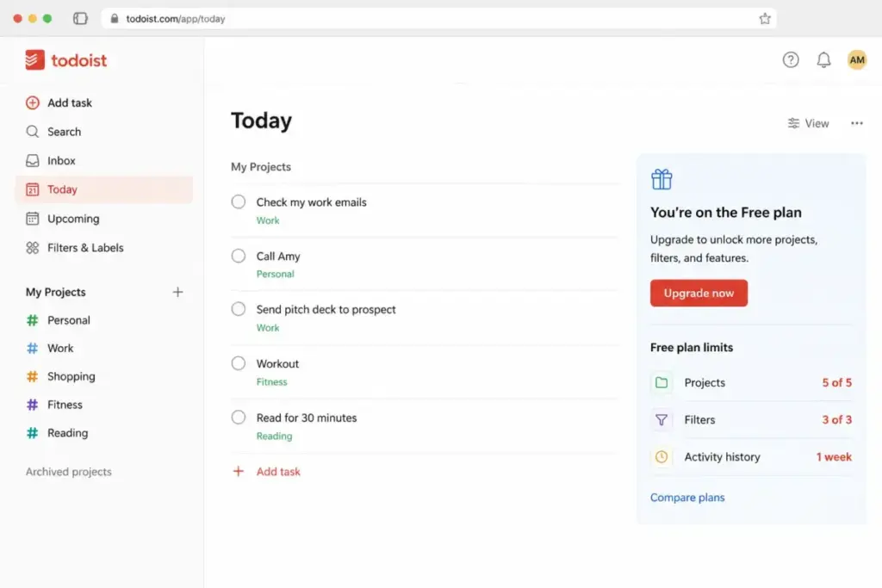The height and width of the screenshot is (588, 882).
Task: Open the three-dot more options menu
Action: click(x=857, y=123)
